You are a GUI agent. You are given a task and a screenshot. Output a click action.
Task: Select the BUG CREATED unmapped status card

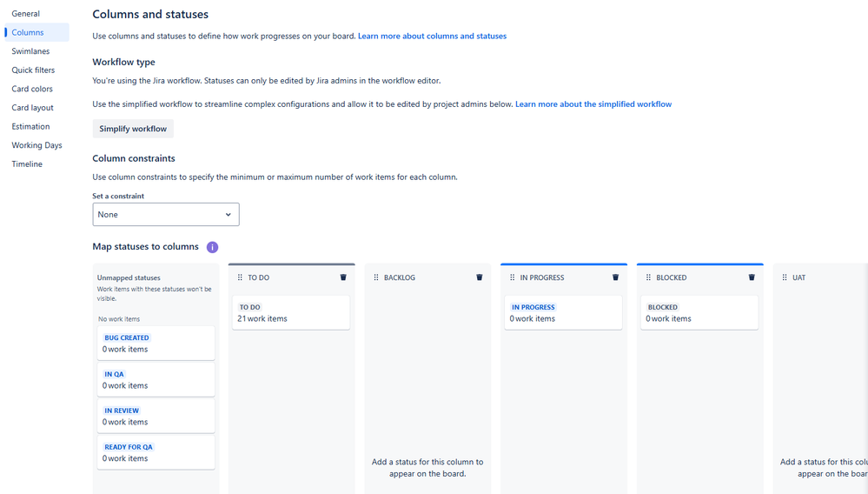(x=156, y=343)
